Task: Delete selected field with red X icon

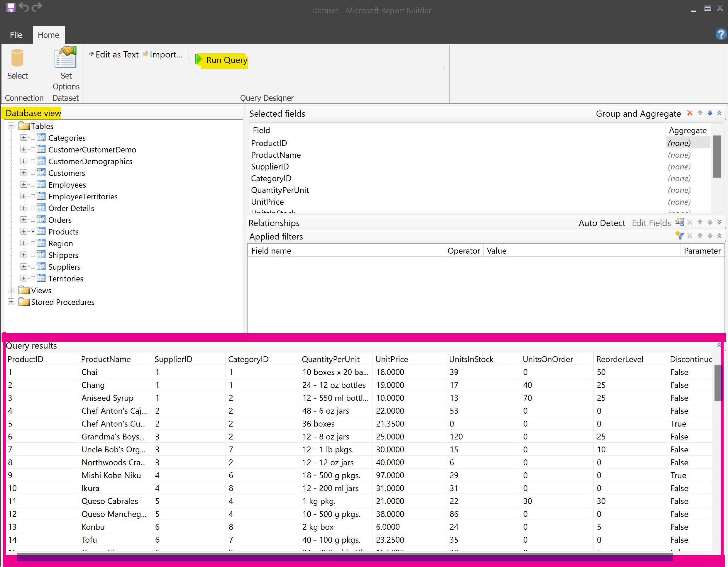Action: pos(689,113)
